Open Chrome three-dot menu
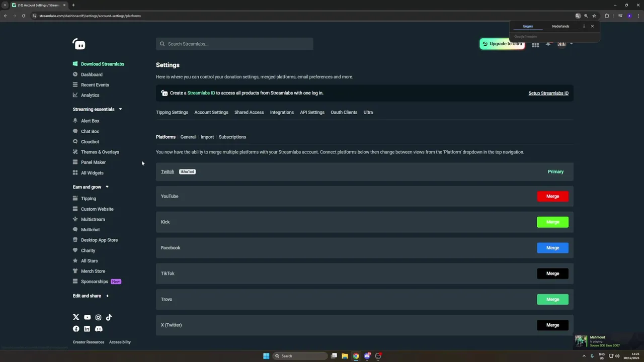Image resolution: width=644 pixels, height=362 pixels. (638, 16)
